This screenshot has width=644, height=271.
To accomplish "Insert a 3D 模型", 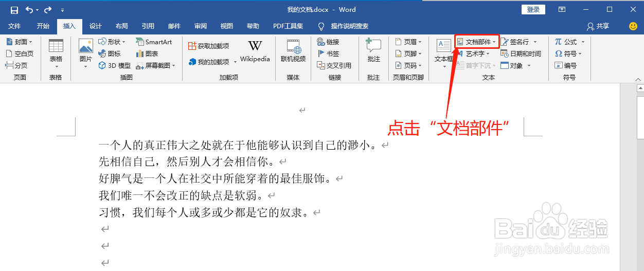I will 114,65.
